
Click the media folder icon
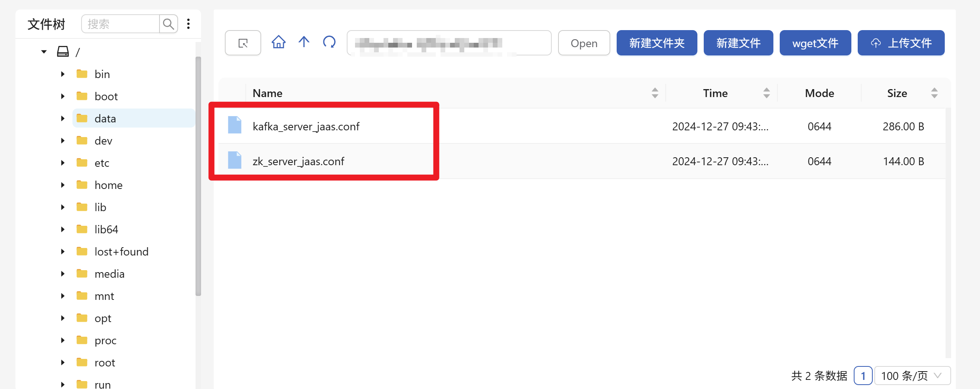click(x=82, y=274)
